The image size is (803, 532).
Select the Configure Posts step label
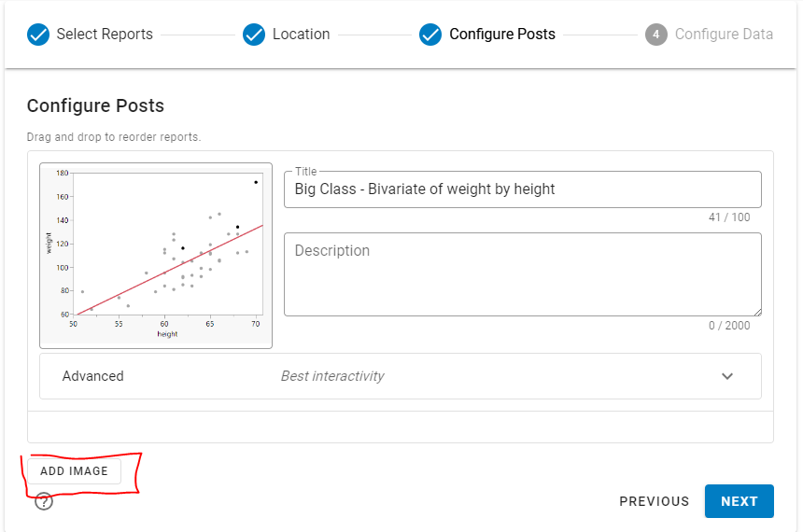point(501,35)
